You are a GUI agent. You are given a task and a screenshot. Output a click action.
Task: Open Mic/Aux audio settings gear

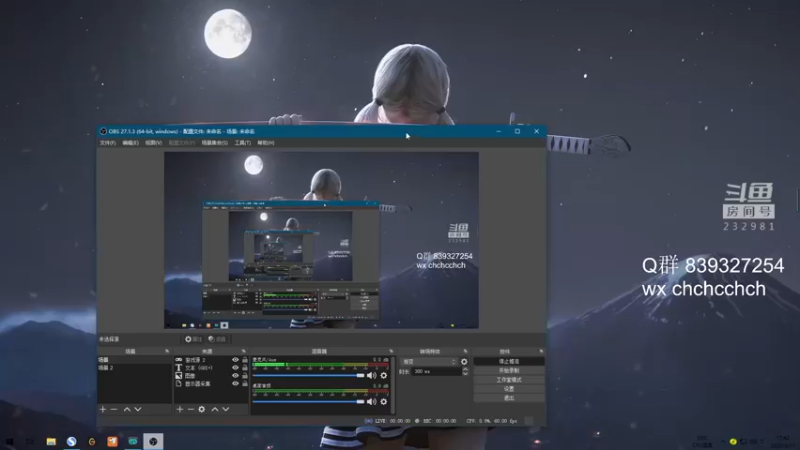tap(384, 376)
